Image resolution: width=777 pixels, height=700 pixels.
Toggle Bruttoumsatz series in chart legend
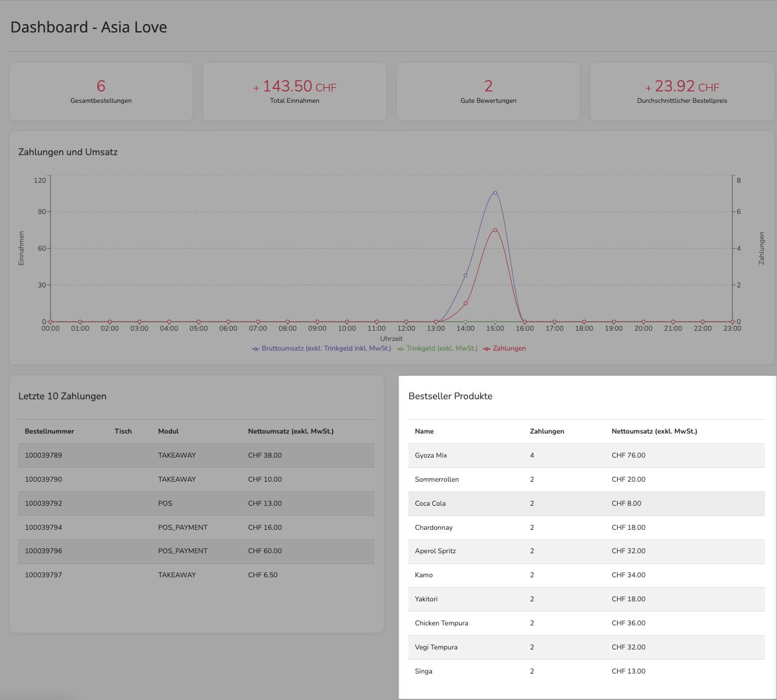click(322, 348)
